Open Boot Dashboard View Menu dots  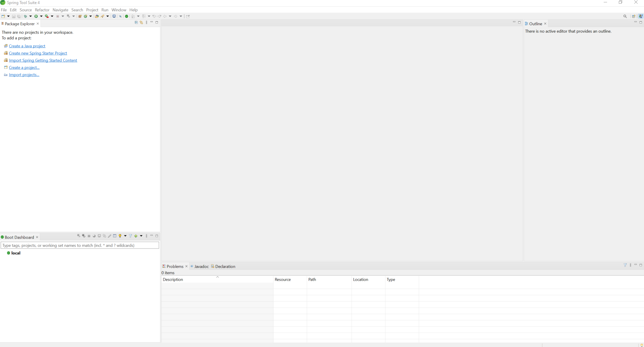pos(146,236)
